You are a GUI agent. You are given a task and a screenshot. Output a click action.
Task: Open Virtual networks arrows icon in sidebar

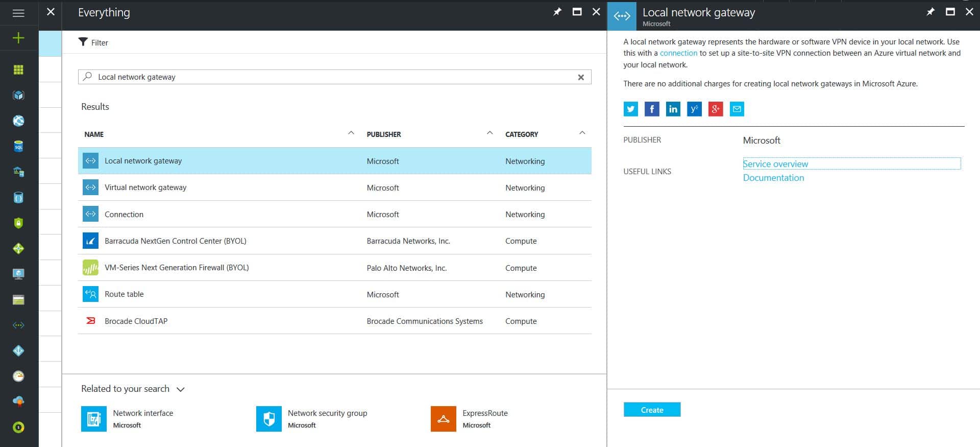pyautogui.click(x=18, y=325)
